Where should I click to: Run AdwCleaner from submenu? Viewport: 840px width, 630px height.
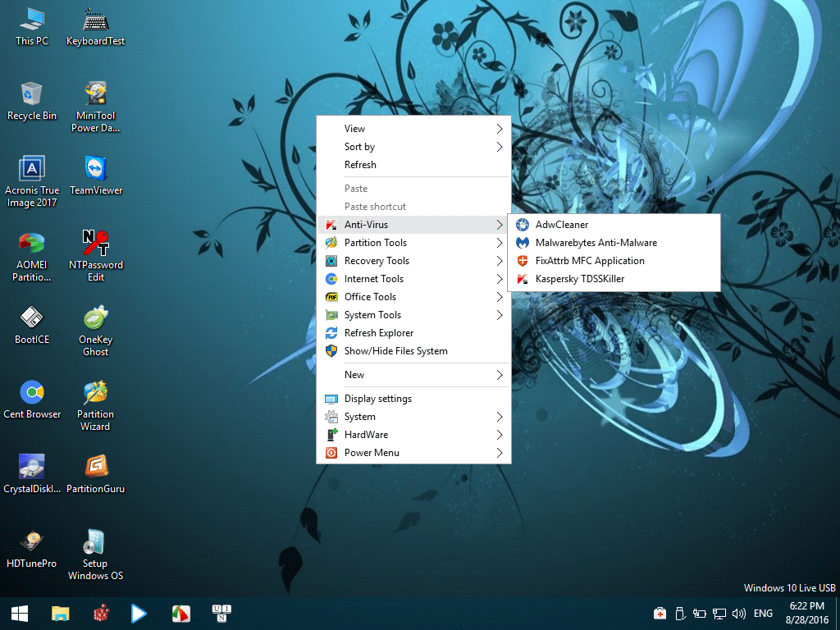click(614, 225)
